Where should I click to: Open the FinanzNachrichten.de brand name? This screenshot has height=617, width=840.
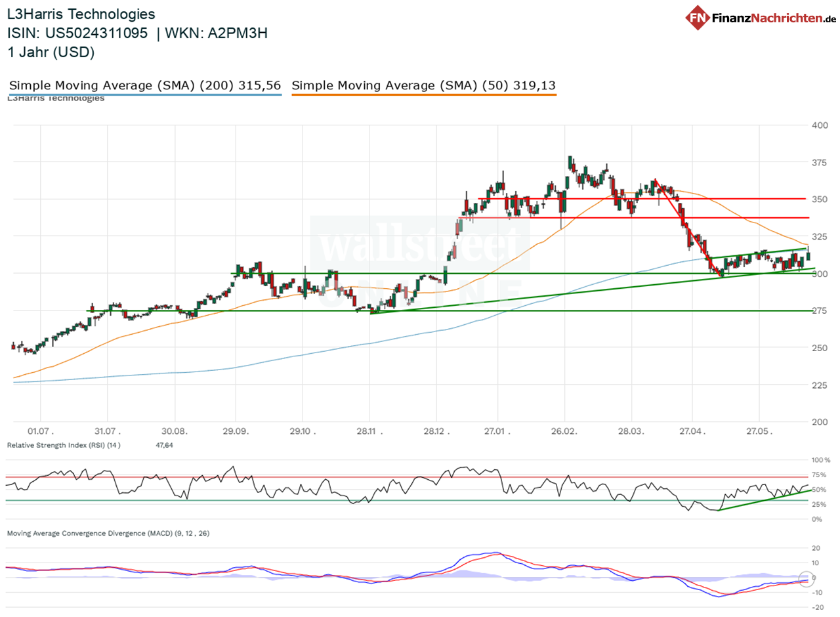pyautogui.click(x=774, y=18)
